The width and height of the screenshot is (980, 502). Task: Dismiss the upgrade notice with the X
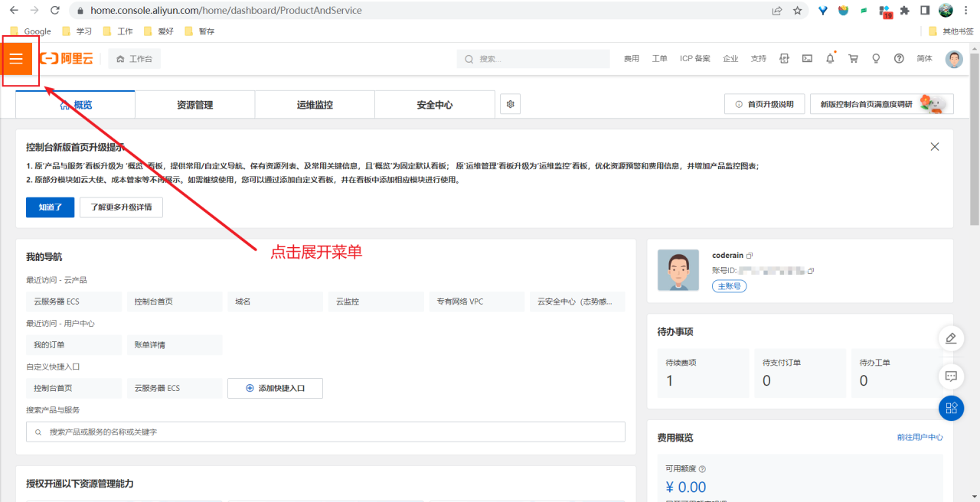(934, 146)
